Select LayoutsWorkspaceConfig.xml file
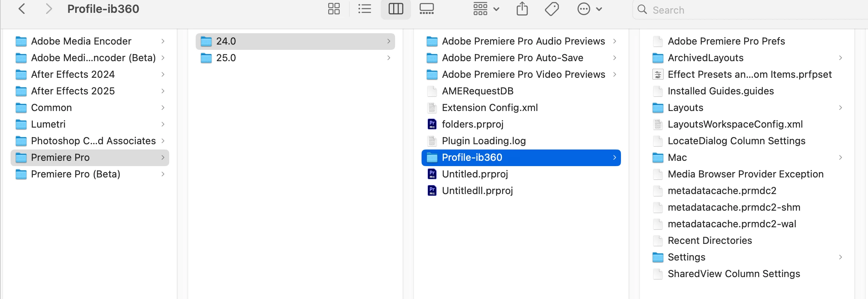868x299 pixels. click(747, 124)
